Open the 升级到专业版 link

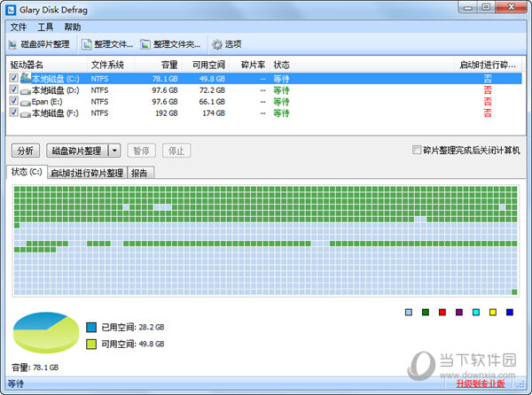point(480,383)
